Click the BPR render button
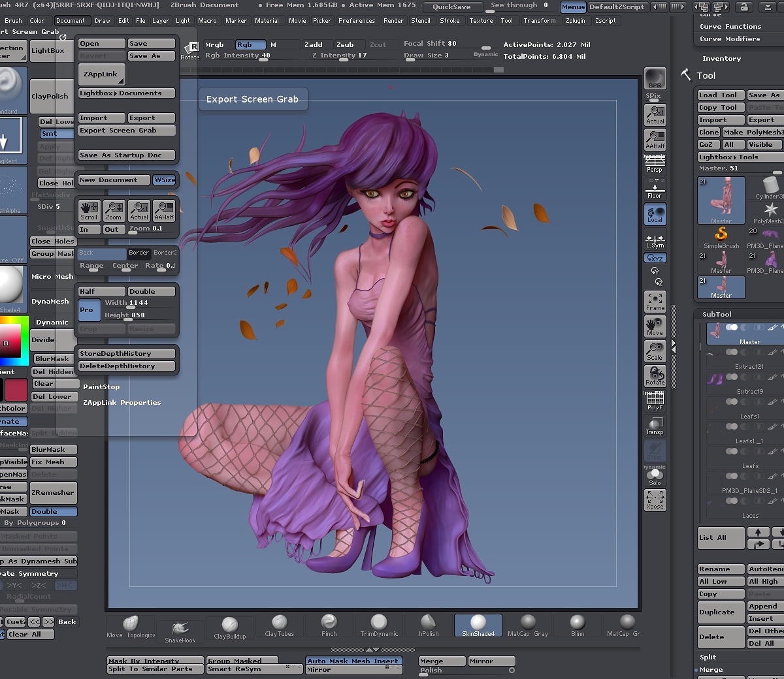784x679 pixels. coord(655,79)
